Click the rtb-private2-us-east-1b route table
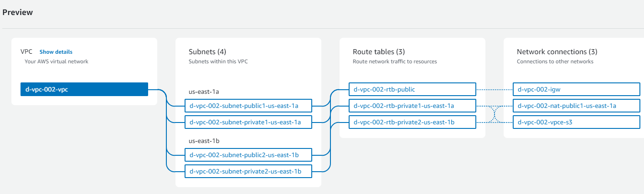 pyautogui.click(x=412, y=122)
